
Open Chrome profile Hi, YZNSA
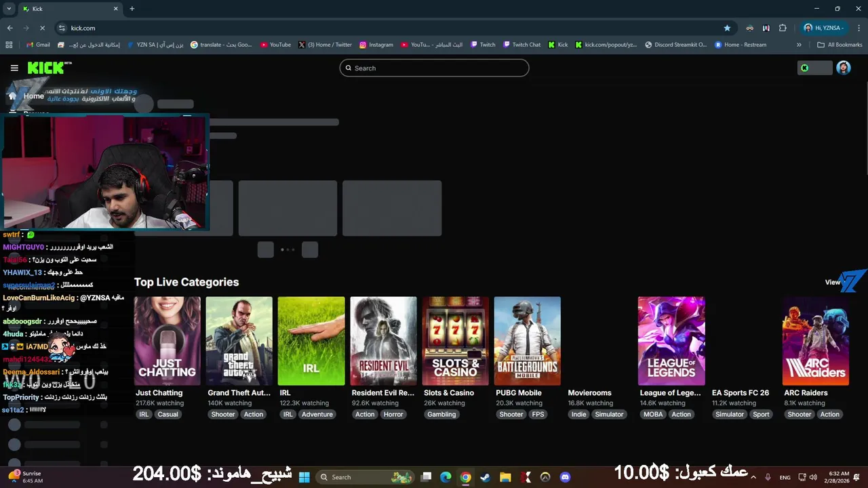click(x=824, y=28)
